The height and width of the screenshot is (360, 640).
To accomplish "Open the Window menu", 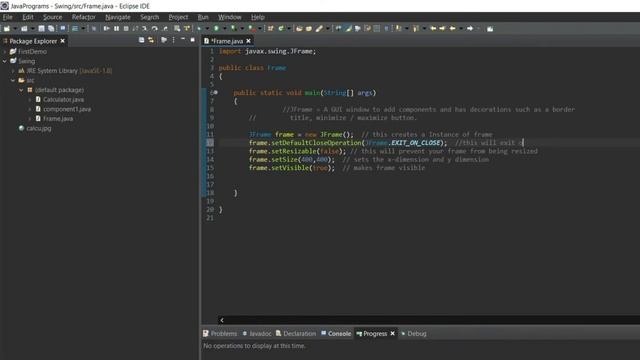I will coord(229,17).
